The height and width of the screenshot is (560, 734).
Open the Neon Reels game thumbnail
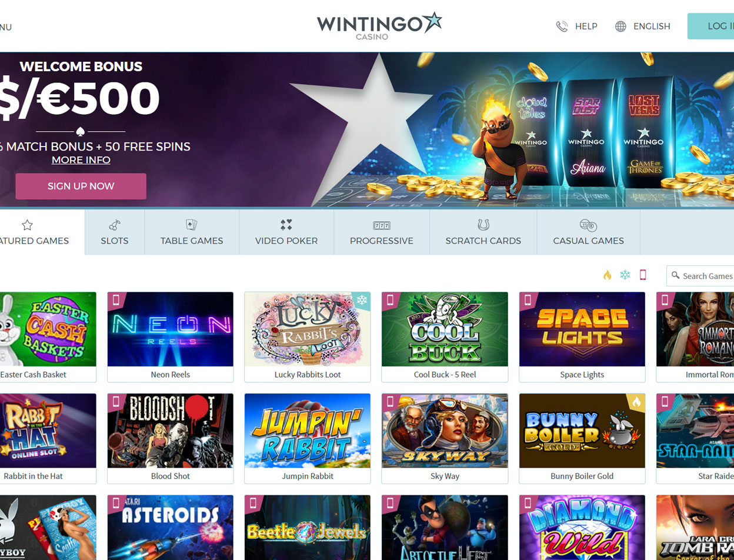171,329
